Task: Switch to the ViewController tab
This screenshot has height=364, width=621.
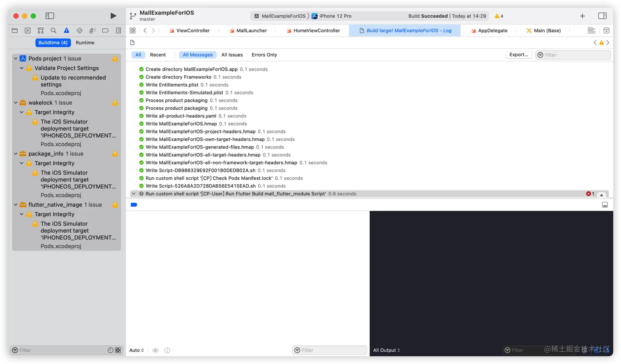Action: (x=189, y=30)
